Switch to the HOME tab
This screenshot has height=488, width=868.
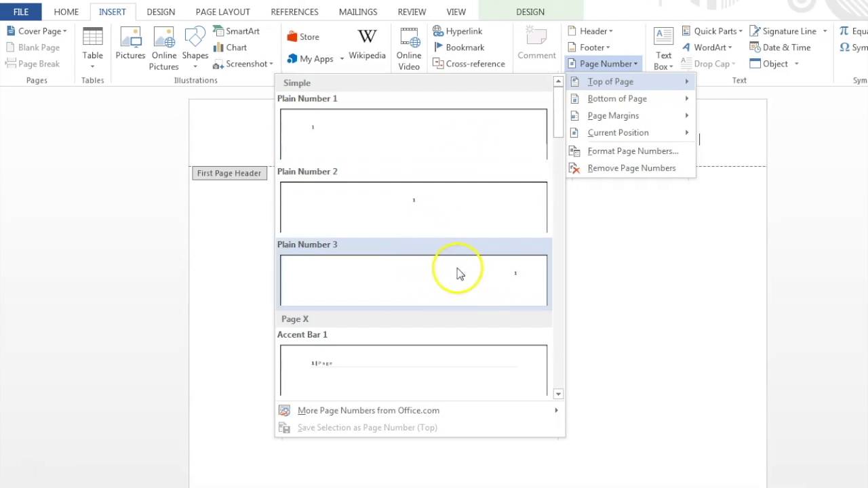(66, 12)
